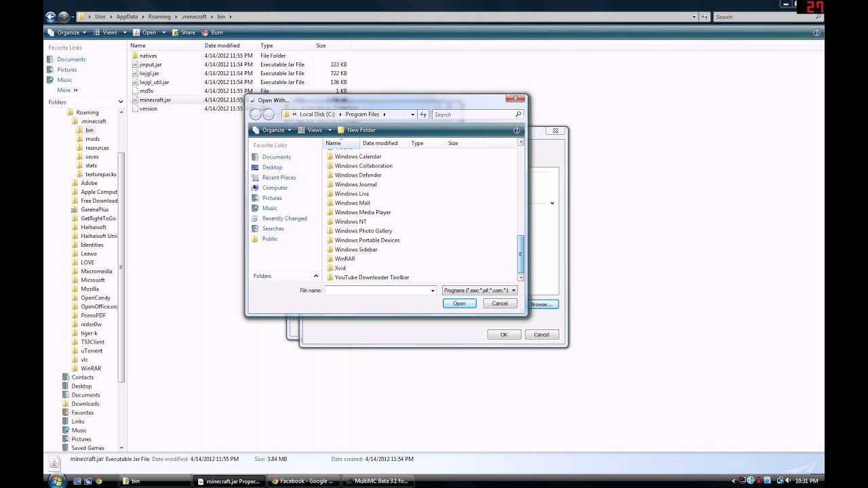
Task: Open Documents favorite link in Explorer
Action: point(71,60)
